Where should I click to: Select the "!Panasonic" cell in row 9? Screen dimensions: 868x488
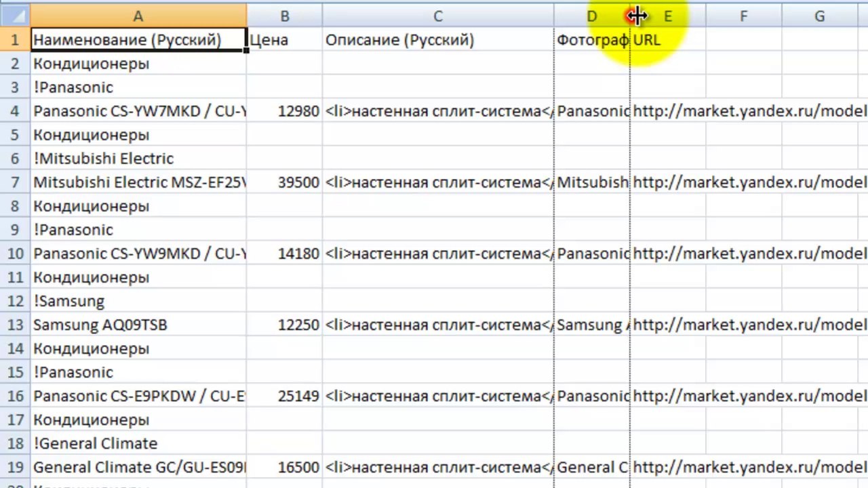138,230
